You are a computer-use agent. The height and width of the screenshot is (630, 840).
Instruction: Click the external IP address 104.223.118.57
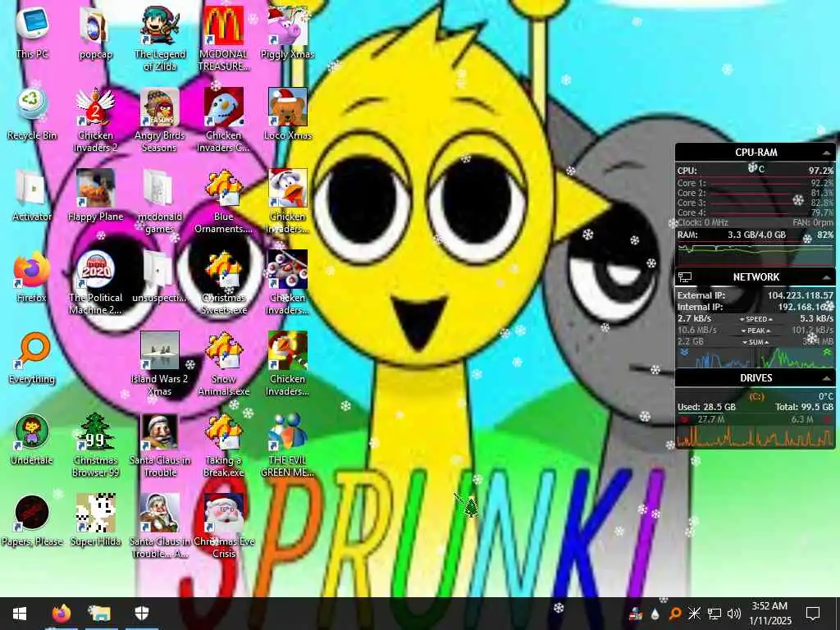[800, 295]
